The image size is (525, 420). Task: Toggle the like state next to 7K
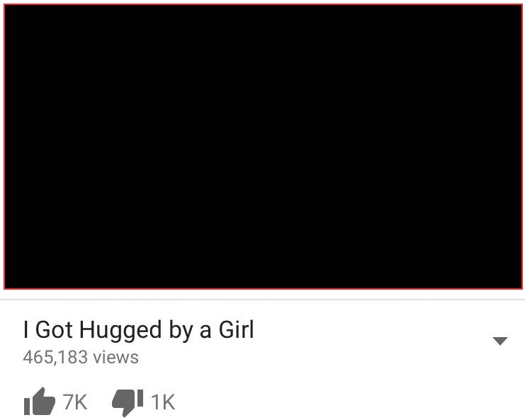[40, 402]
